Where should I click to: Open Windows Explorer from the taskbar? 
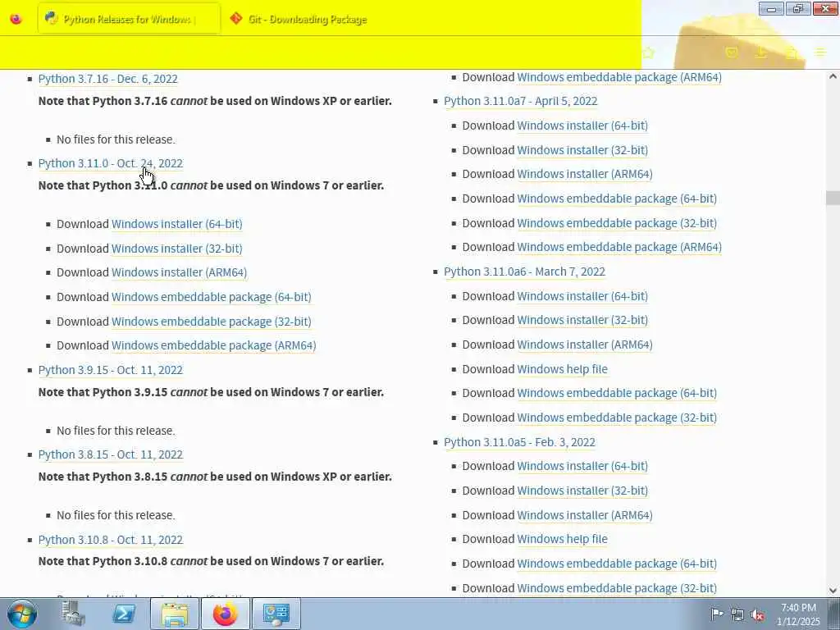(175, 614)
